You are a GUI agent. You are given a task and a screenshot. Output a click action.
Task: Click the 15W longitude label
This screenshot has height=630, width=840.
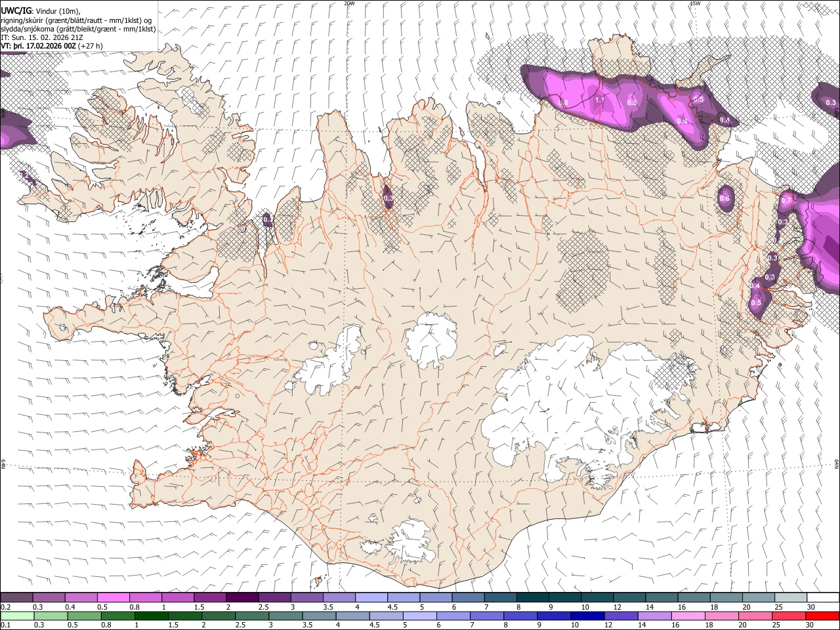tap(695, 3)
